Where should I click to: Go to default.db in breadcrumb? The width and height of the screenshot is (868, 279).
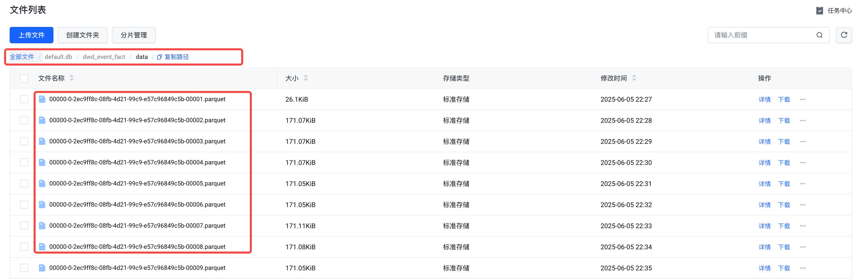pyautogui.click(x=58, y=57)
